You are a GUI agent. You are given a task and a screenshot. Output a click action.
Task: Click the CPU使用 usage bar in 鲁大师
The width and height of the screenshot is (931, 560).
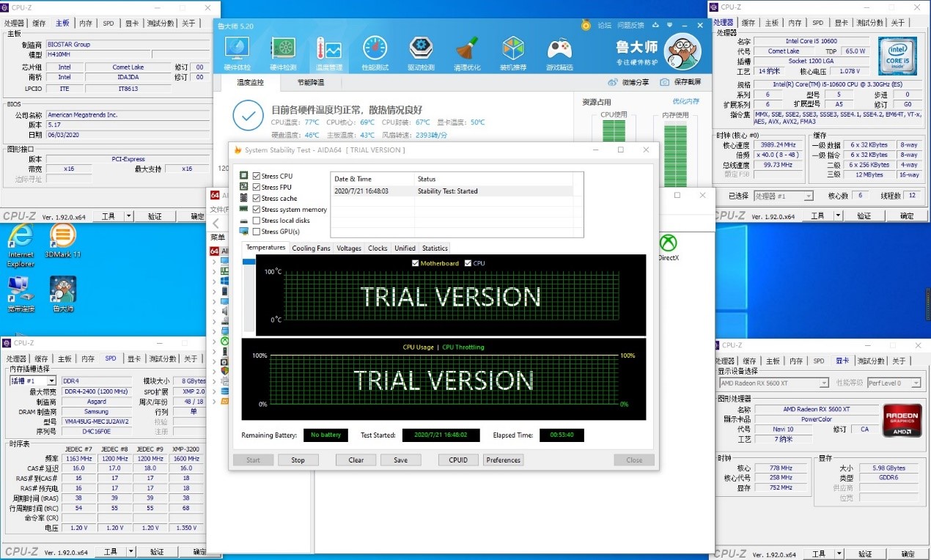point(614,131)
